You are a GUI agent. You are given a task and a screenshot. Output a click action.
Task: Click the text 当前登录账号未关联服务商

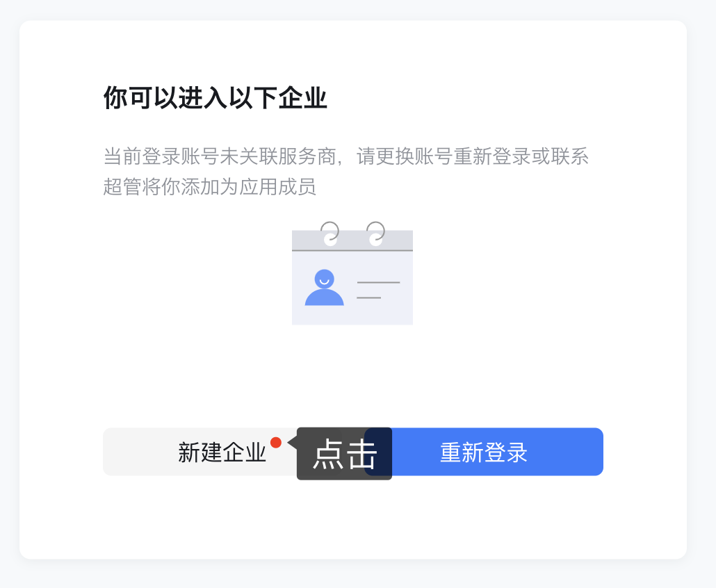[220, 156]
